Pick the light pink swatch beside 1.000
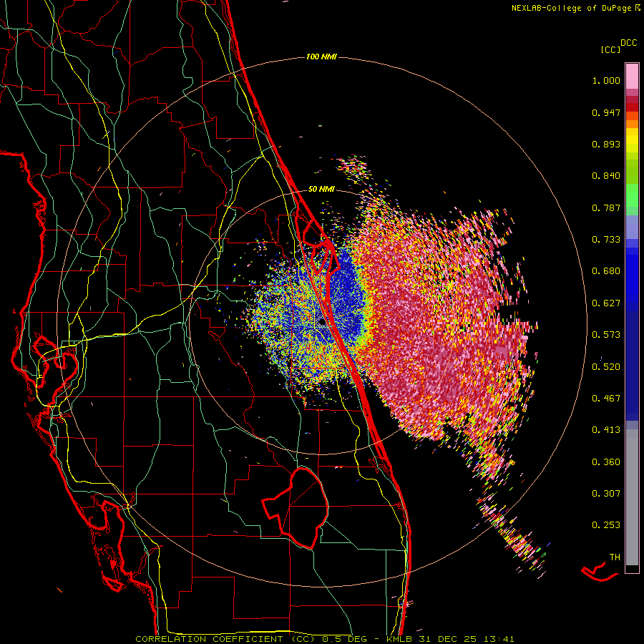 (632, 77)
